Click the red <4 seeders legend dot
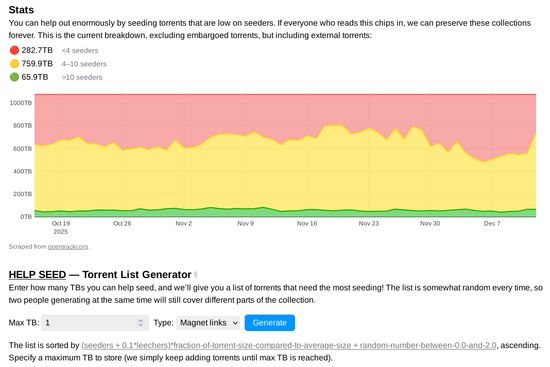550x367 pixels. (14, 50)
